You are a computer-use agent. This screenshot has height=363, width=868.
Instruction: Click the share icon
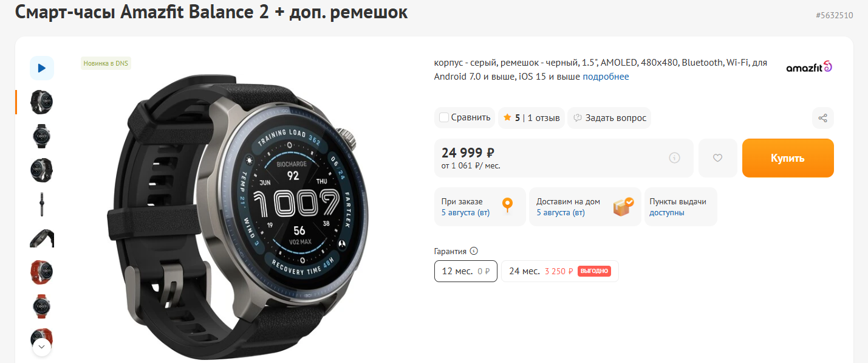[822, 118]
